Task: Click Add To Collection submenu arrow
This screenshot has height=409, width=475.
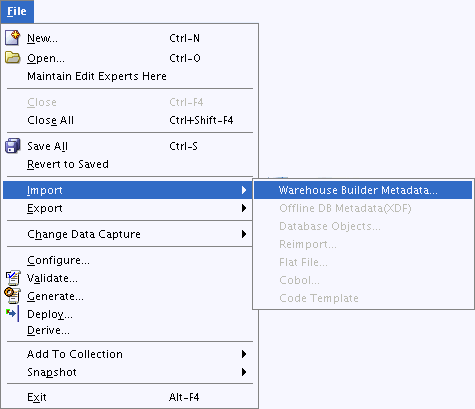Action: (x=244, y=354)
